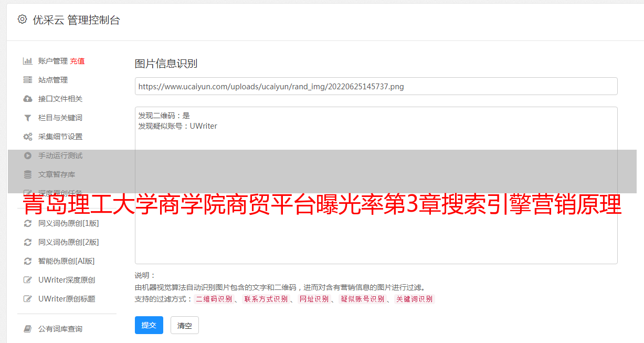Open 智能伪原创[AI版]
This screenshot has width=644, height=343.
pos(66,261)
